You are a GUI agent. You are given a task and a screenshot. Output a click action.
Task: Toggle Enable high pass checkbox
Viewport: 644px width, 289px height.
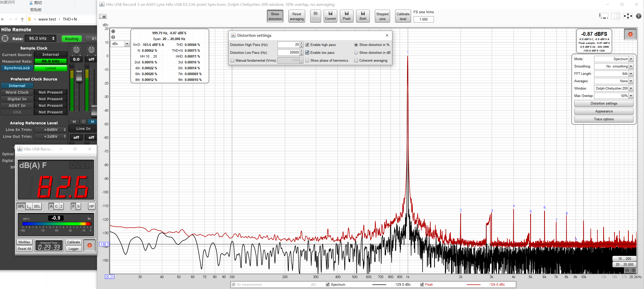(307, 45)
